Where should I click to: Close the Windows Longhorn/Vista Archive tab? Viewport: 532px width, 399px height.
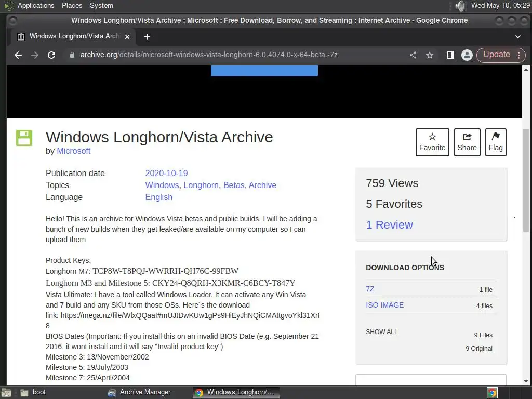click(127, 37)
